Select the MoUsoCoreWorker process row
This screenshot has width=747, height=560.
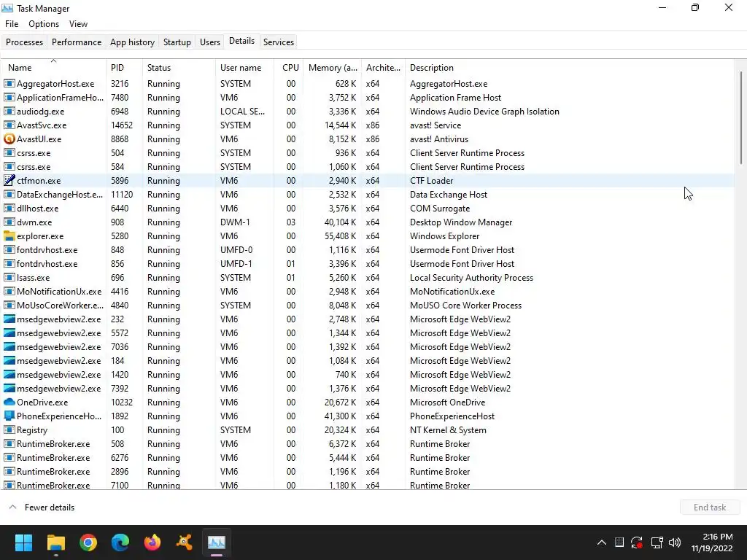coord(368,306)
